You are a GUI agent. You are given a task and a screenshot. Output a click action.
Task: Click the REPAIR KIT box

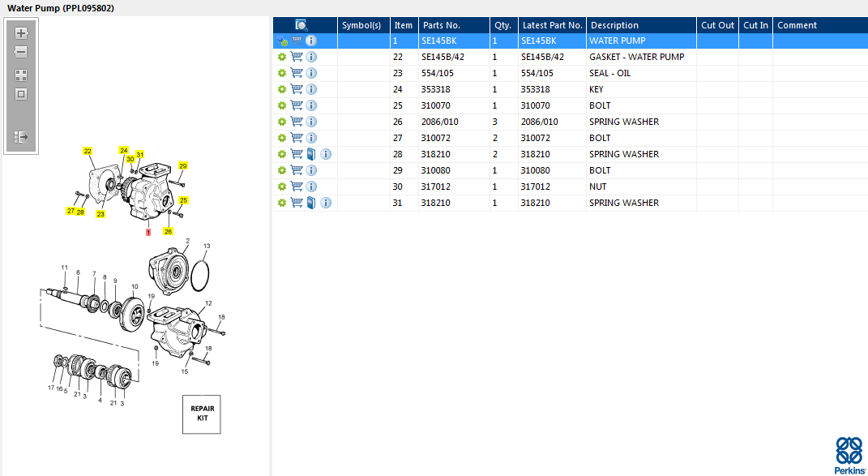click(202, 414)
